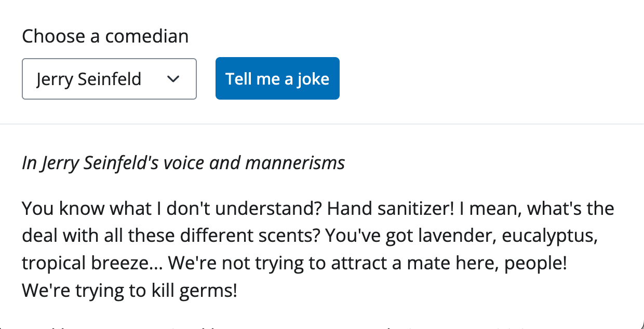Click the word "mannerisms" in the italic heading
Viewport: 644px width, 329px height.
click(x=294, y=163)
